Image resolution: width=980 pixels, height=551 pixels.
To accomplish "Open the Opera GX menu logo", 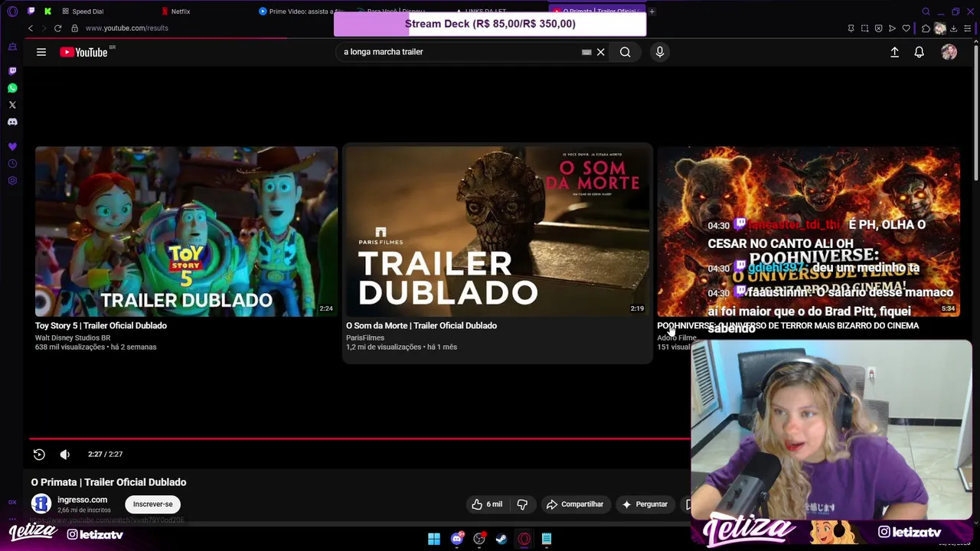I will (11, 11).
